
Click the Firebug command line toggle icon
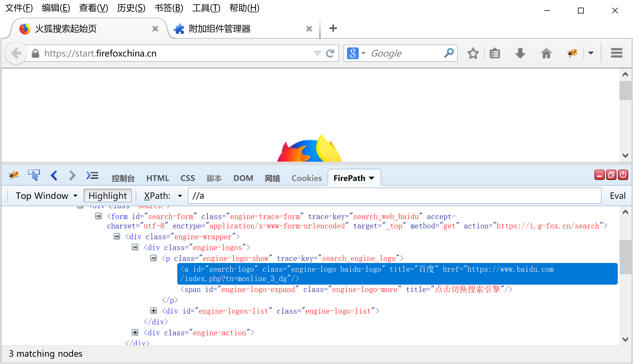pyautogui.click(x=92, y=175)
